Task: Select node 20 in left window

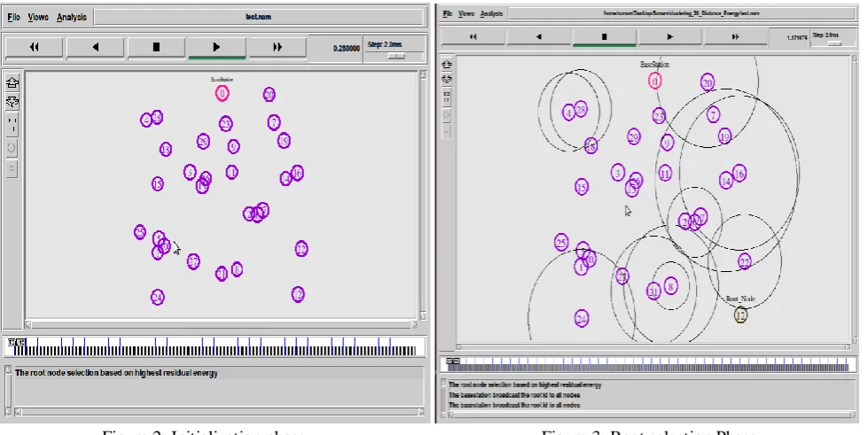Action: [x=269, y=95]
